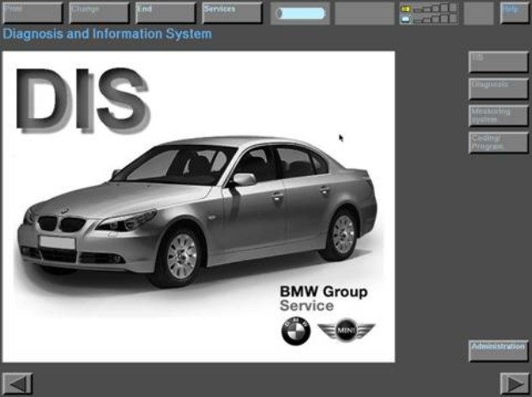Click the BMW roundel logo
Viewport: 532px width, 397px height.
coord(295,330)
